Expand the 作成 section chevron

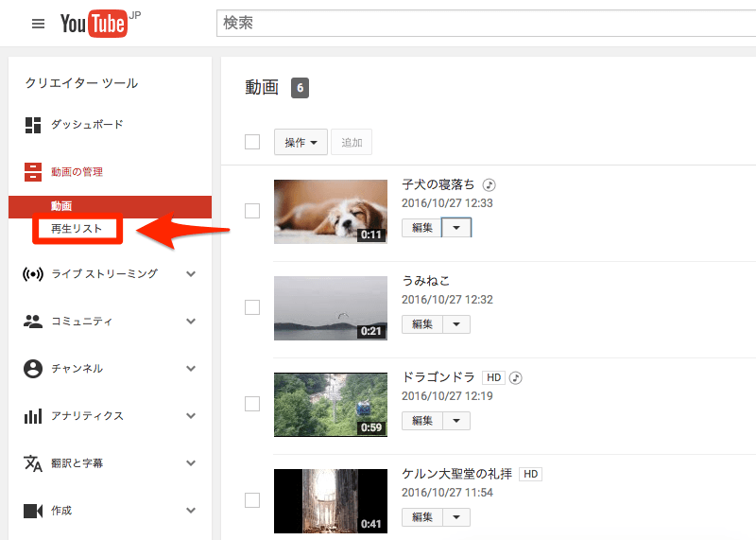coord(191,511)
